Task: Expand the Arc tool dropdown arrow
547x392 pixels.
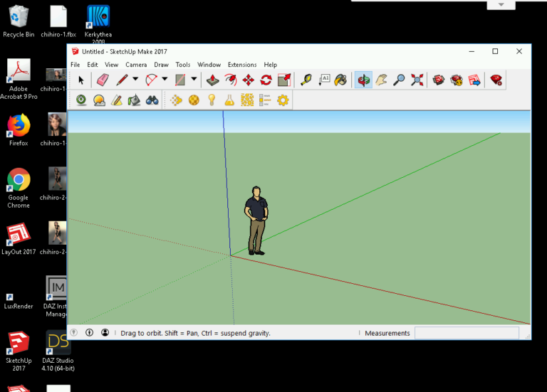Action: [x=165, y=80]
